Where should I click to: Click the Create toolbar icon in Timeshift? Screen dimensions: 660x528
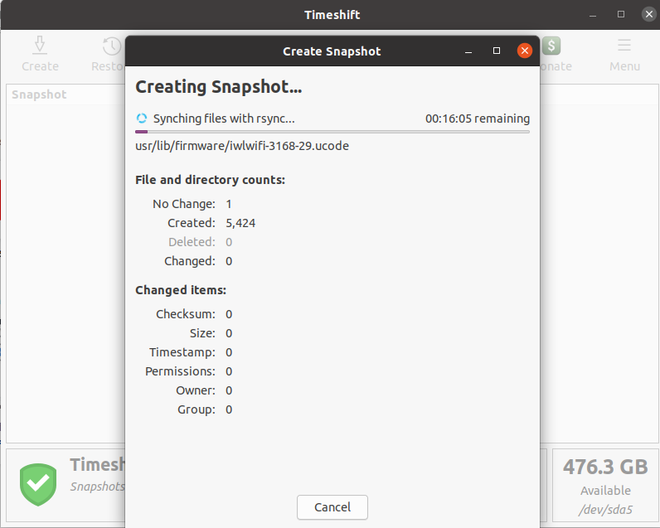(40, 45)
